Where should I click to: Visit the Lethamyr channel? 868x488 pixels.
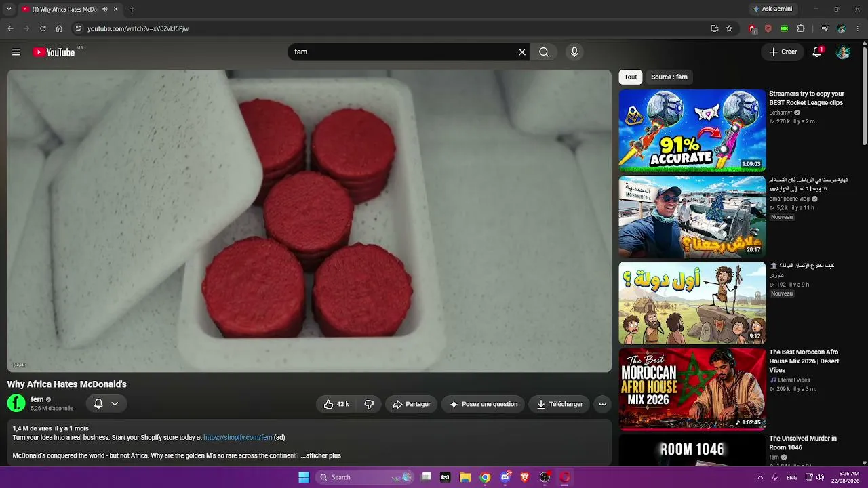point(781,113)
